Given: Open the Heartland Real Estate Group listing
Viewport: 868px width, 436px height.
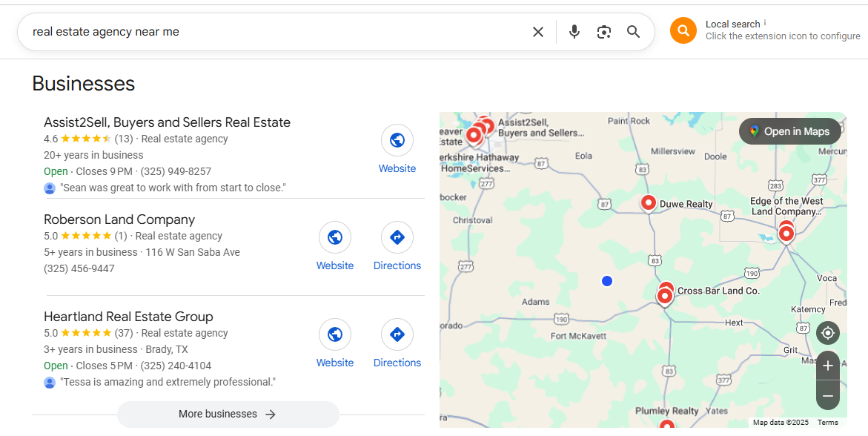Looking at the screenshot, I should coord(128,317).
